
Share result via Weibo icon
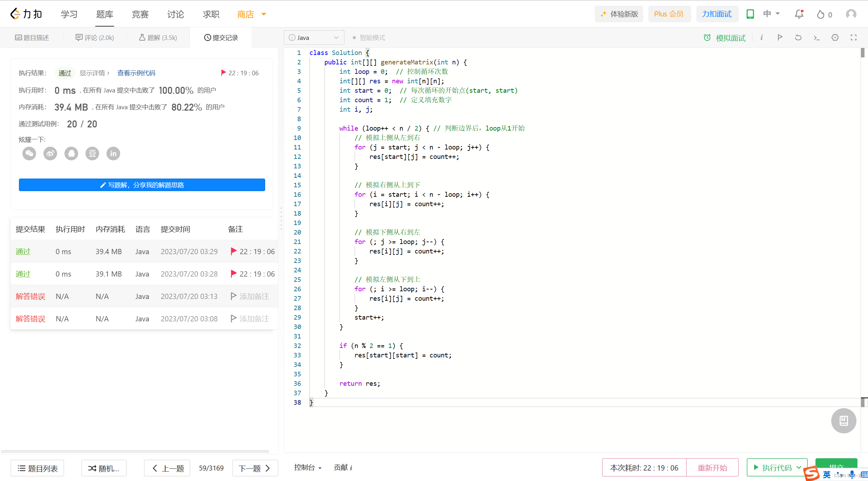coord(50,153)
